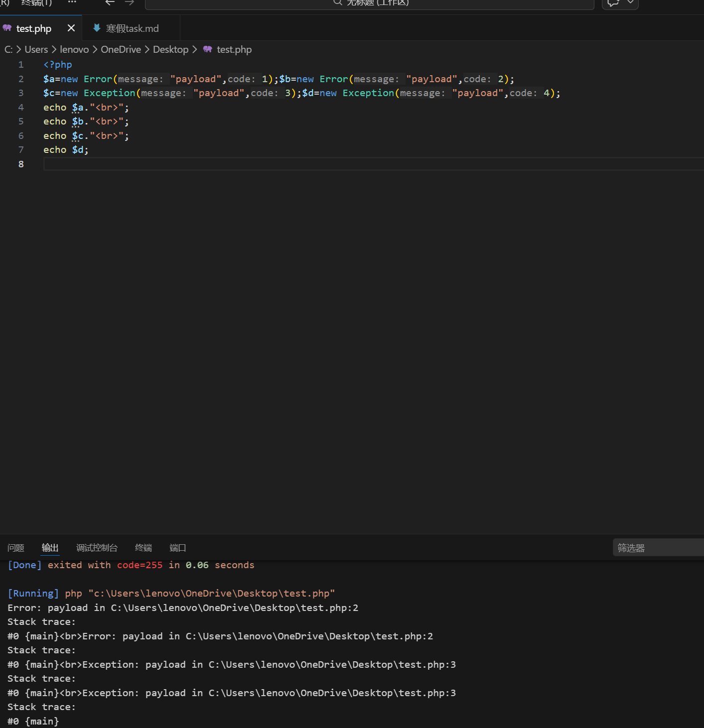The width and height of the screenshot is (704, 728).
Task: Go forward with the right arrow
Action: [x=130, y=2]
